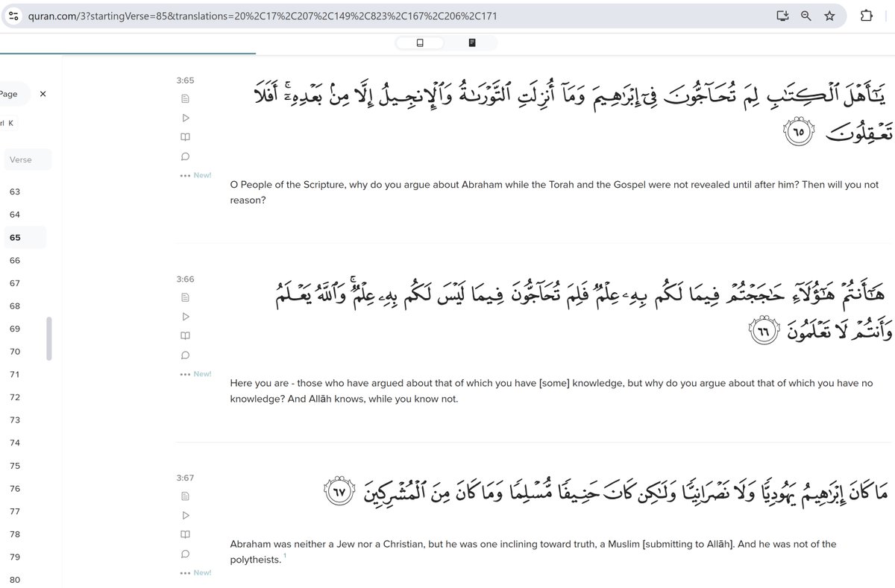This screenshot has width=895, height=588.
Task: Open more options dots for verse 3:67
Action: point(185,573)
